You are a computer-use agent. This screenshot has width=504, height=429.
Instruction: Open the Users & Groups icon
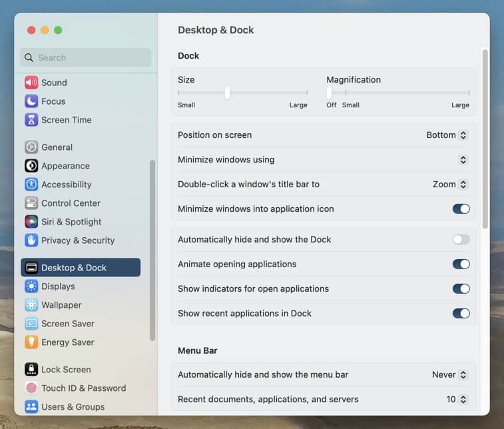[31, 407]
